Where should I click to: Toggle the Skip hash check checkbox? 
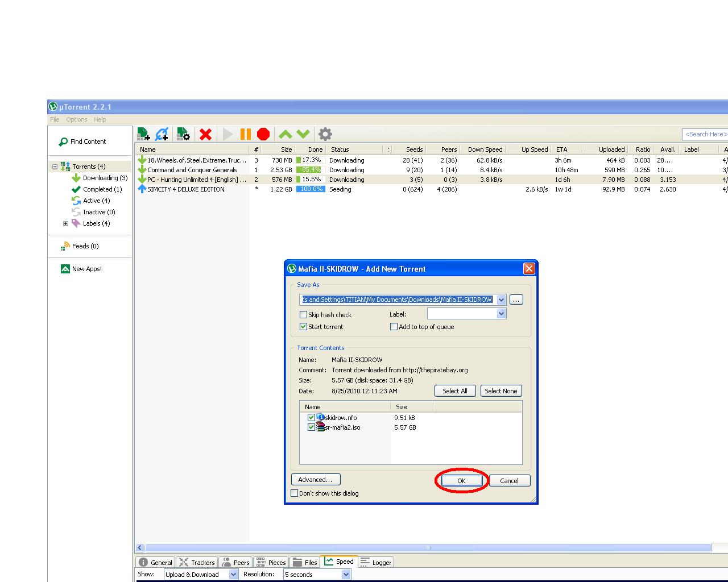(x=304, y=315)
